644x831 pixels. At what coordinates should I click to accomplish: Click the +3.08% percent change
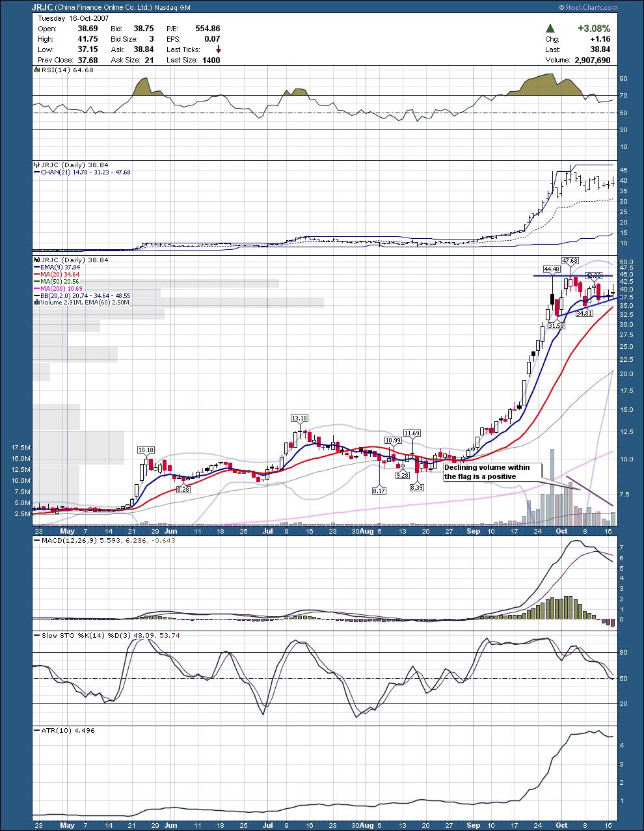tap(594, 29)
